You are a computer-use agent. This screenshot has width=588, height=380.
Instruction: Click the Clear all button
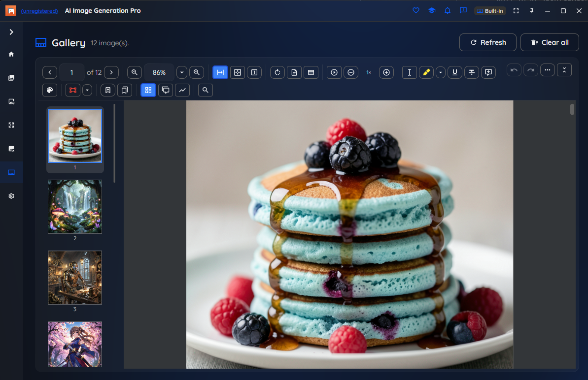point(550,42)
